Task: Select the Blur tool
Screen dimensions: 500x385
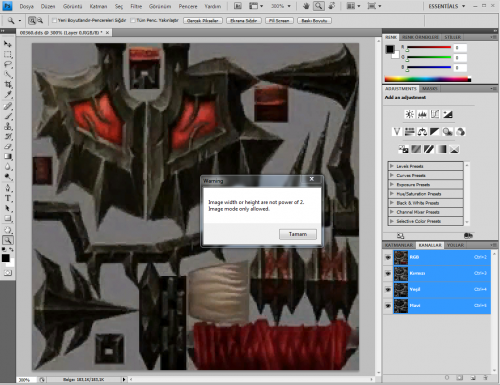Action: (7, 167)
